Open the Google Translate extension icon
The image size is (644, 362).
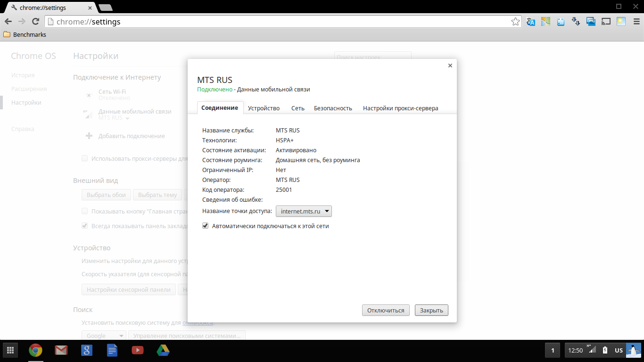click(x=531, y=22)
